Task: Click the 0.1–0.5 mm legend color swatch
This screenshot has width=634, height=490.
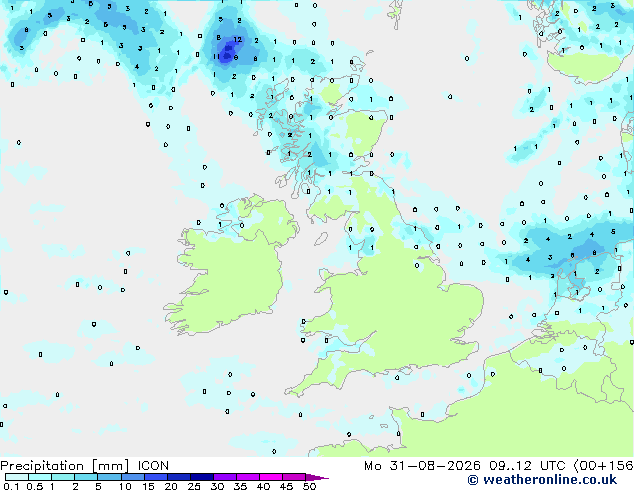Action: tap(17, 477)
